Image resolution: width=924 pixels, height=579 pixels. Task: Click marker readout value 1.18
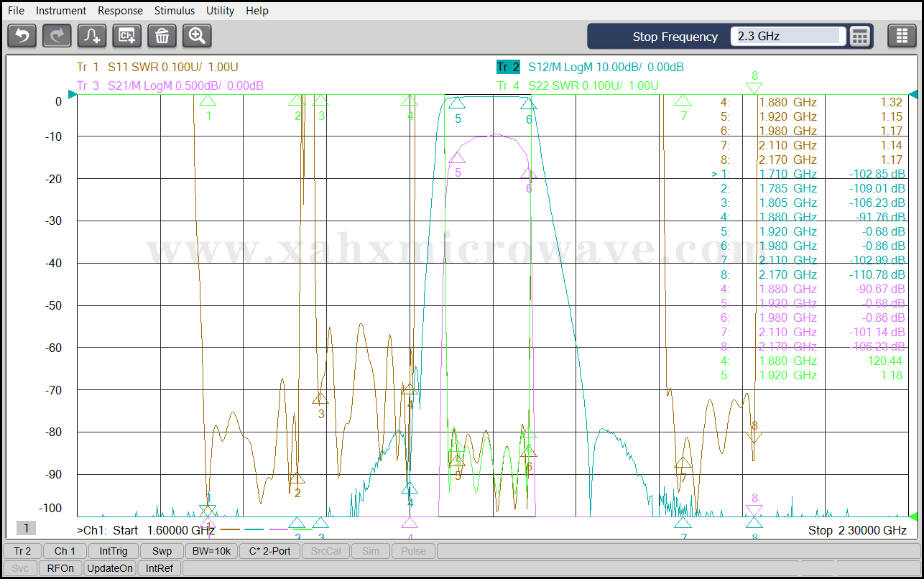[892, 375]
